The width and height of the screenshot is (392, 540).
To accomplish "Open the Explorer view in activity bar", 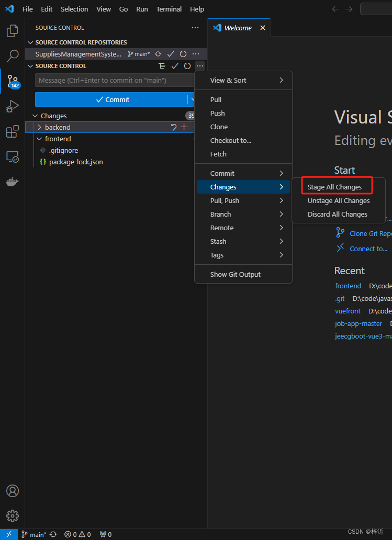I will [x=12, y=31].
